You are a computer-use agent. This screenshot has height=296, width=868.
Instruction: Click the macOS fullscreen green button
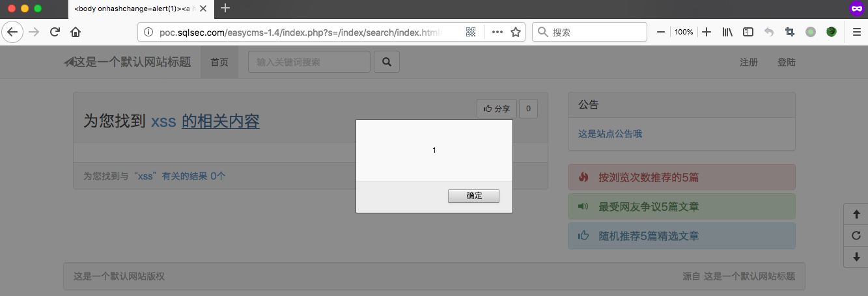point(38,8)
